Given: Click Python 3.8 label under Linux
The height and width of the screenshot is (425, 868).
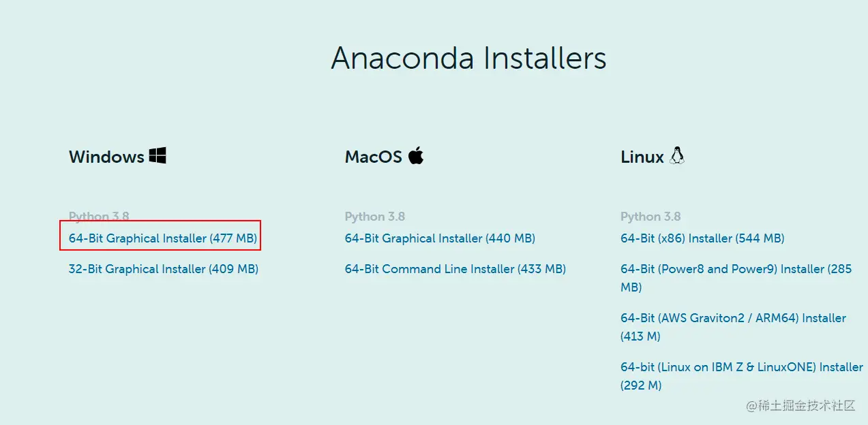Looking at the screenshot, I should pos(650,217).
